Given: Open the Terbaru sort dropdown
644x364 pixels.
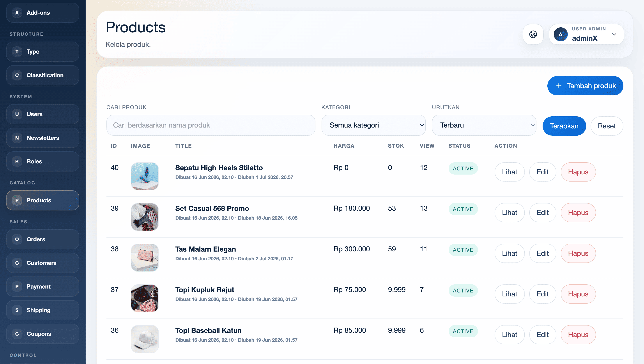Looking at the screenshot, I should coord(484,125).
